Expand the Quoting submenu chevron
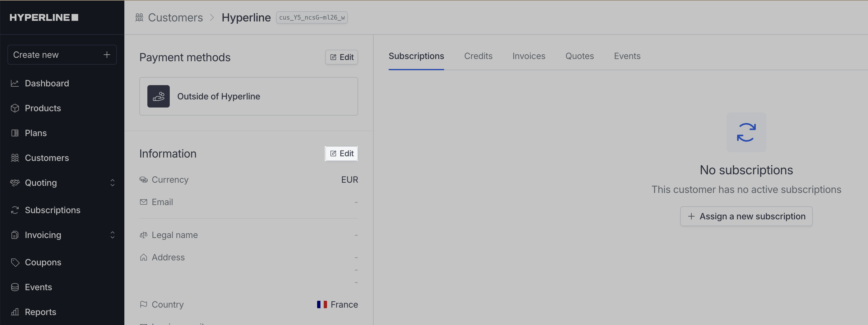Image resolution: width=868 pixels, height=325 pixels. pyautogui.click(x=113, y=182)
